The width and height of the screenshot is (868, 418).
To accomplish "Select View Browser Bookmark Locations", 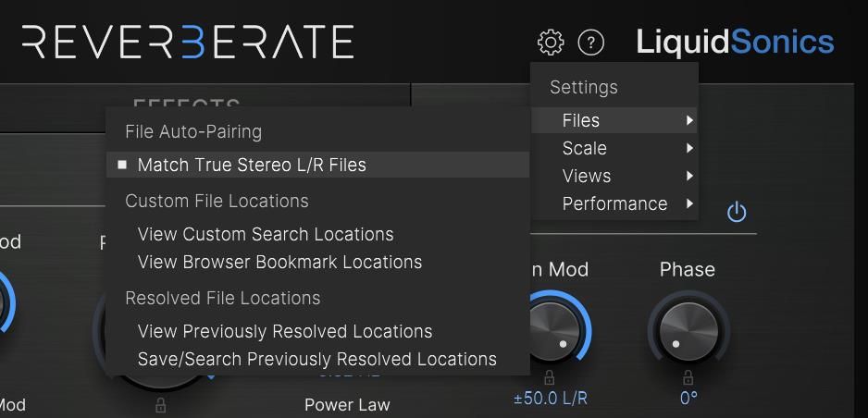I will [x=317, y=262].
